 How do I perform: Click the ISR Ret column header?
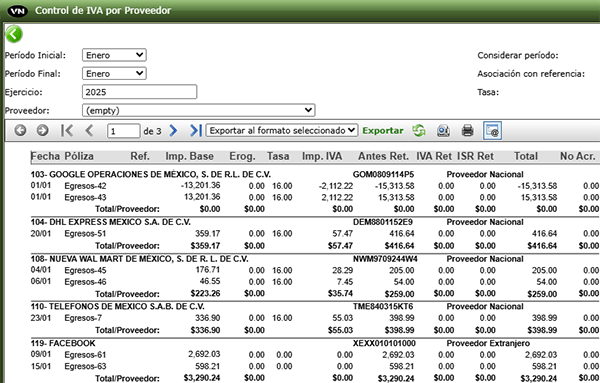click(x=475, y=156)
